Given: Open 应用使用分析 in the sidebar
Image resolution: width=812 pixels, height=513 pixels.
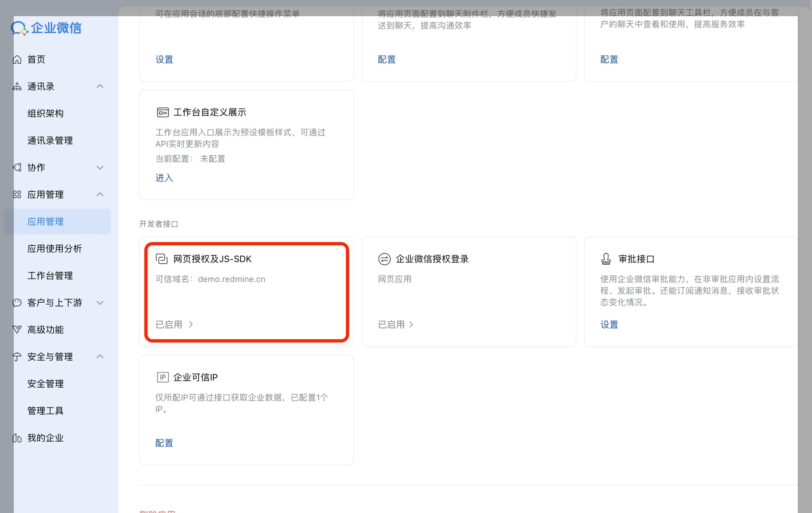Looking at the screenshot, I should click(55, 249).
